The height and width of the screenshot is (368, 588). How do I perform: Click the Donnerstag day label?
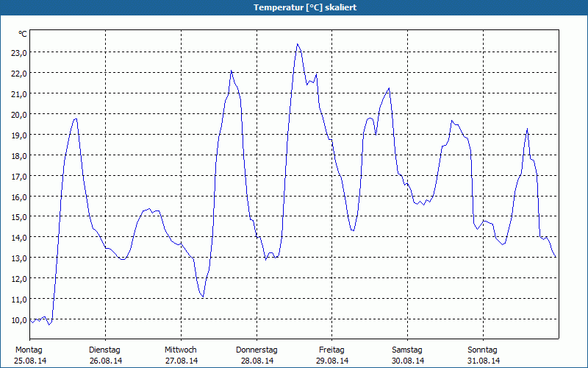(x=257, y=350)
